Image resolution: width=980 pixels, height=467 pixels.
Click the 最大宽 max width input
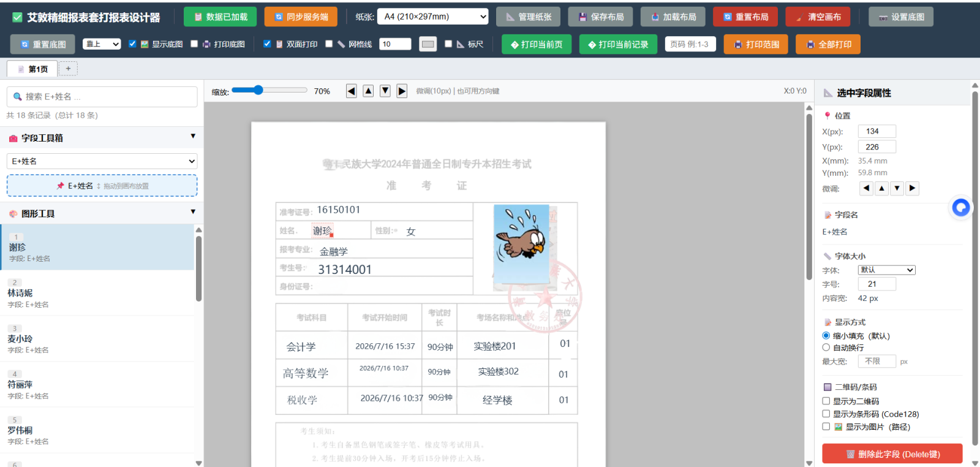point(877,362)
